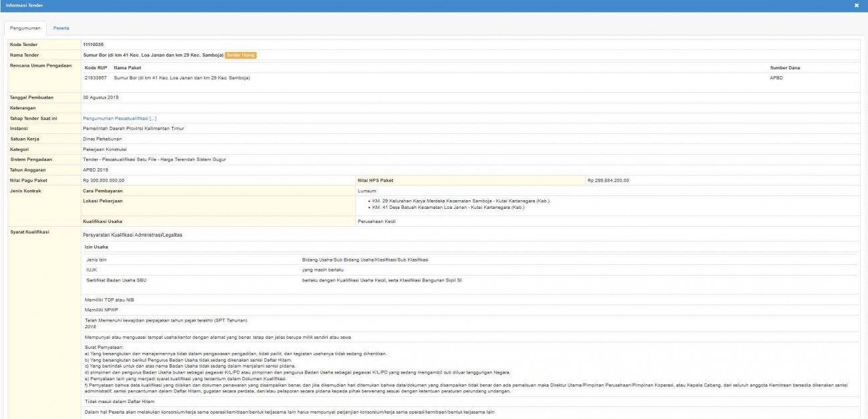
Task: Switch to the Peserta tab
Action: [61, 28]
